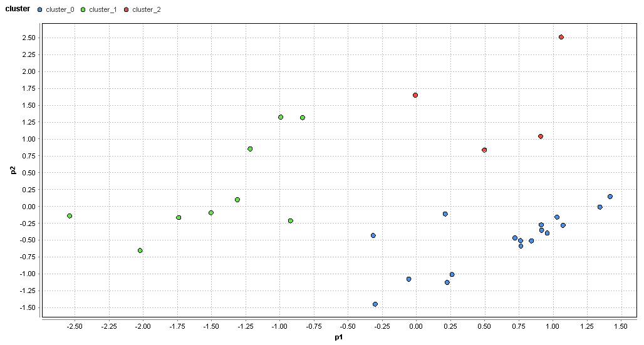644x345 pixels.
Task: Click the rightmost blue point near p1 1.40
Action: click(610, 197)
